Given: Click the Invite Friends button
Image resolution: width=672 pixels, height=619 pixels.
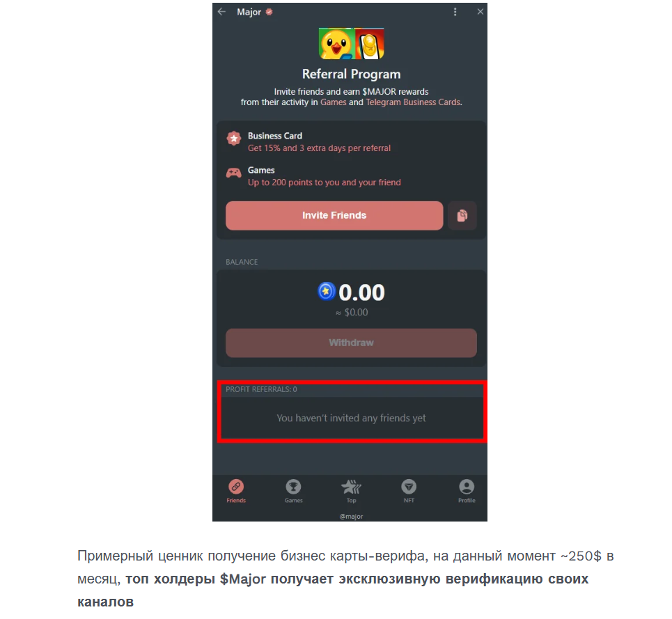Looking at the screenshot, I should click(x=334, y=215).
